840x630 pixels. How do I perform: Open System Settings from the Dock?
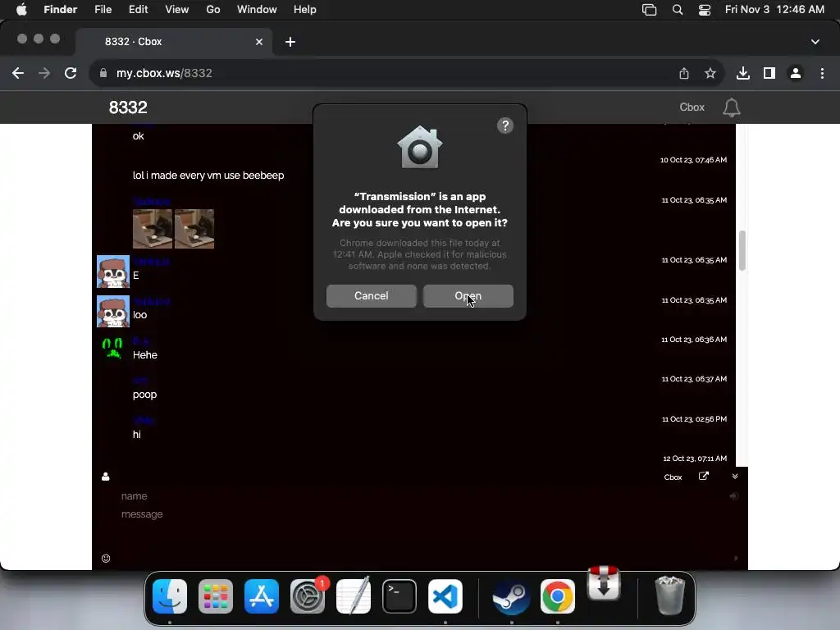[308, 597]
